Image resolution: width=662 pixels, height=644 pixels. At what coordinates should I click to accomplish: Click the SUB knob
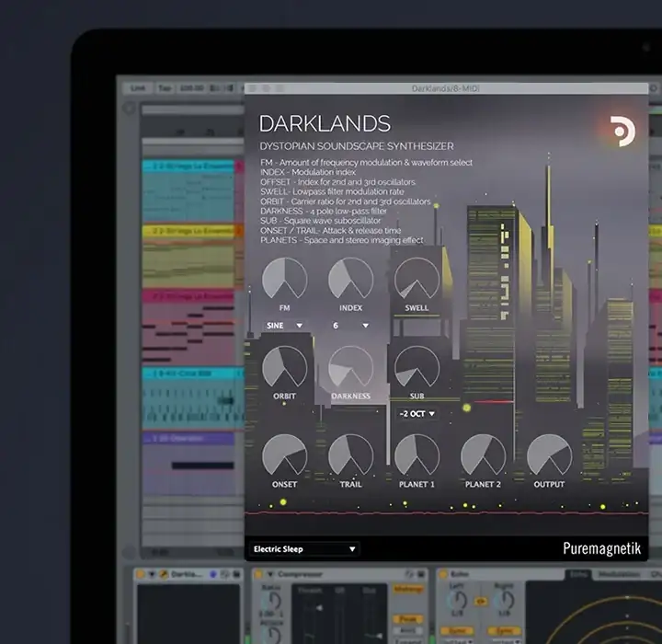click(417, 367)
